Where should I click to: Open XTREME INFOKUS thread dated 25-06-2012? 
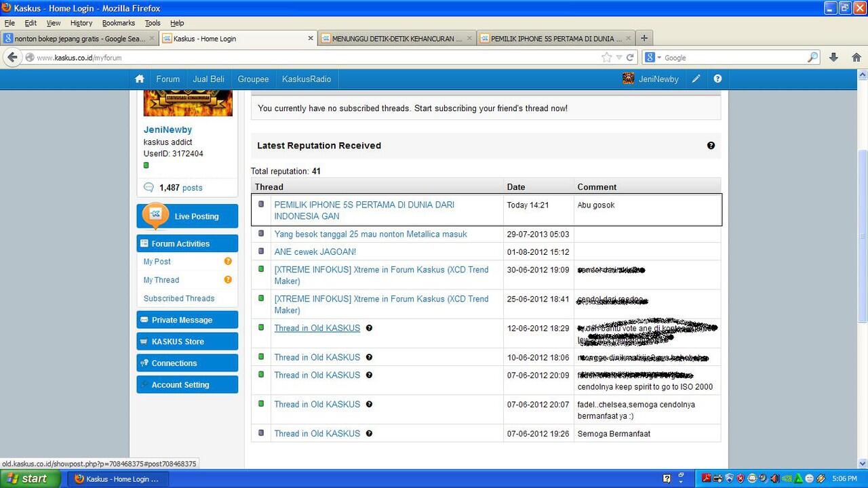pos(381,304)
